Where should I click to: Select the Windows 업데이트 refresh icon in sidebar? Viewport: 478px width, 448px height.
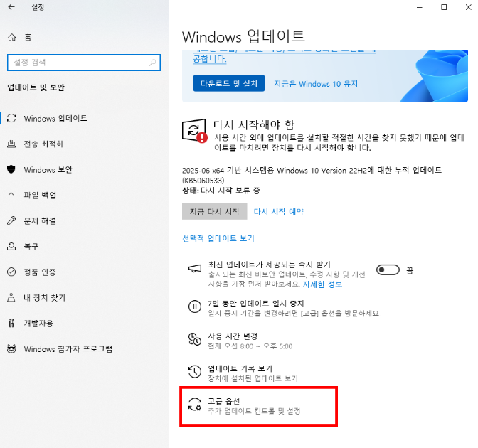click(11, 118)
